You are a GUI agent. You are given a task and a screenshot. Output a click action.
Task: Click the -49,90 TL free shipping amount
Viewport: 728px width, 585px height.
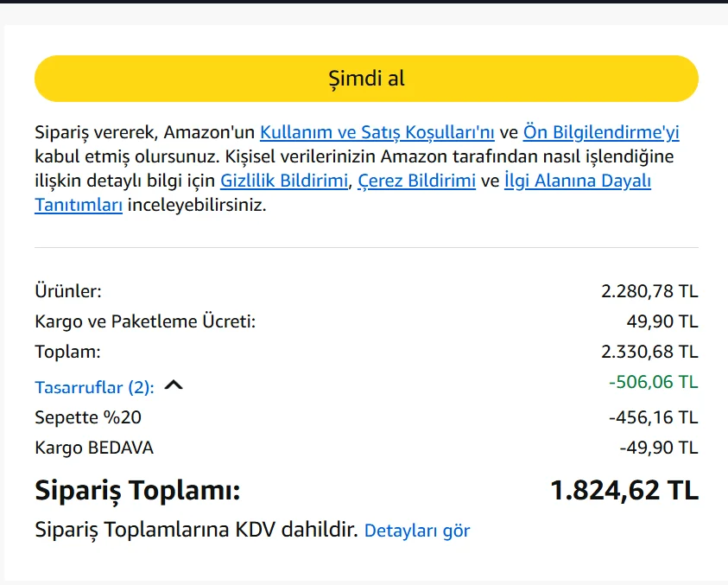[658, 448]
